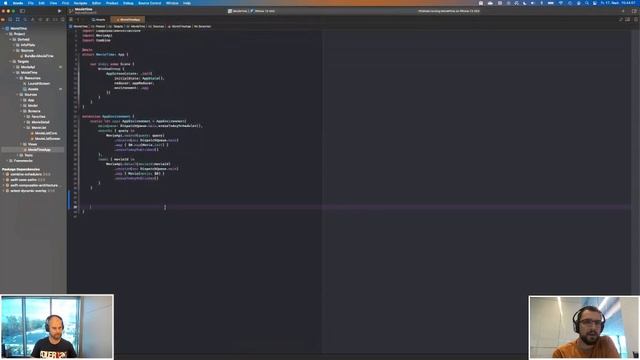
Task: Open the related items grid icon
Action: tap(71, 19)
